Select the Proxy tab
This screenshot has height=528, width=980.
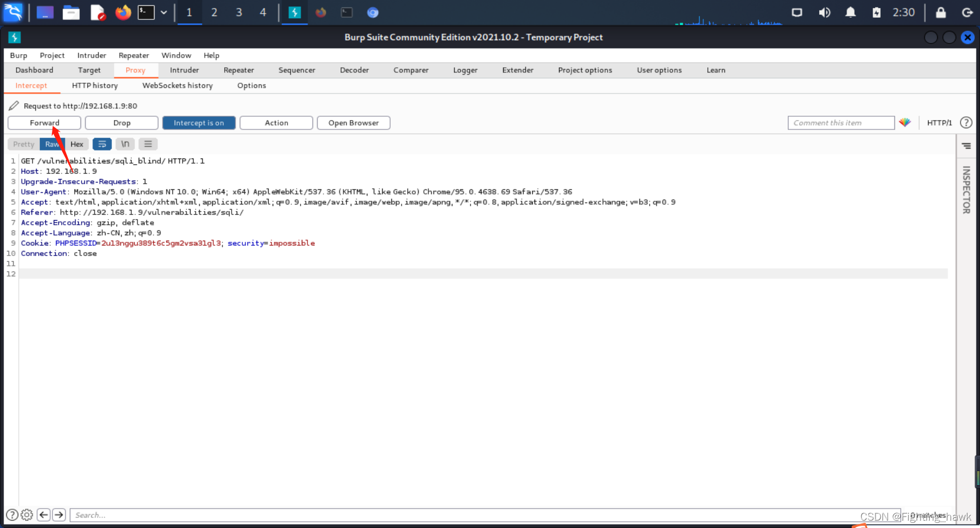tap(135, 70)
